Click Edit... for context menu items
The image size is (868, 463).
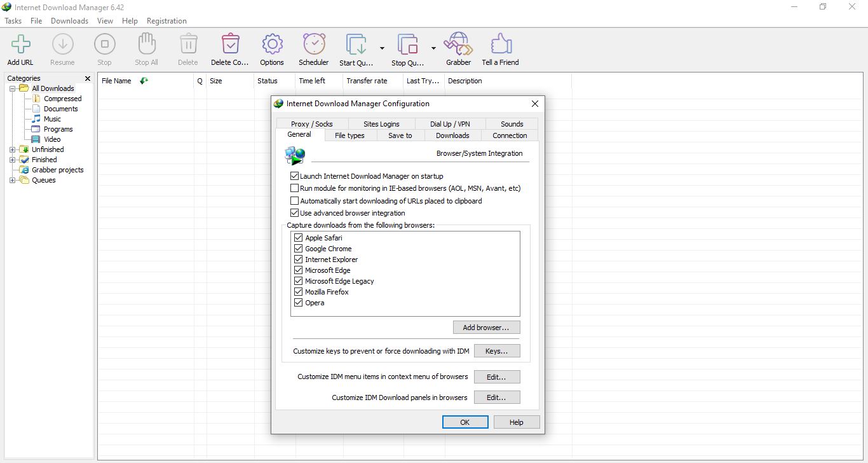497,377
